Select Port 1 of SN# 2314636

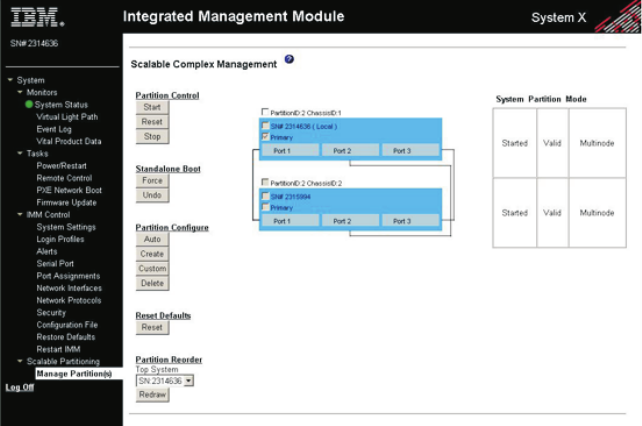click(290, 151)
